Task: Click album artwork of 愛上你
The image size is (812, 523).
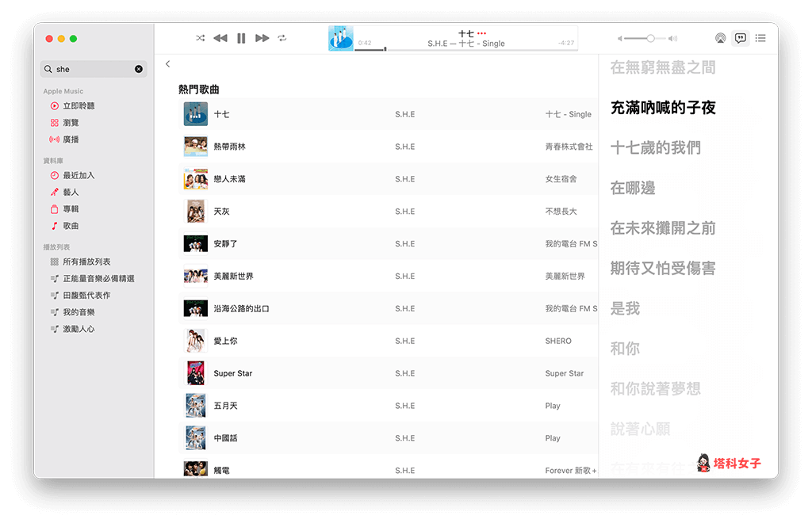Action: pos(196,341)
